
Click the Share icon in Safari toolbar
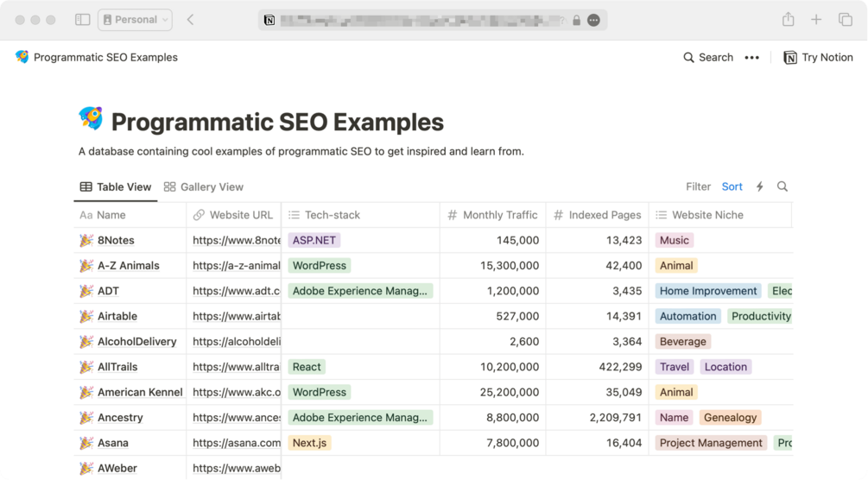[788, 20]
